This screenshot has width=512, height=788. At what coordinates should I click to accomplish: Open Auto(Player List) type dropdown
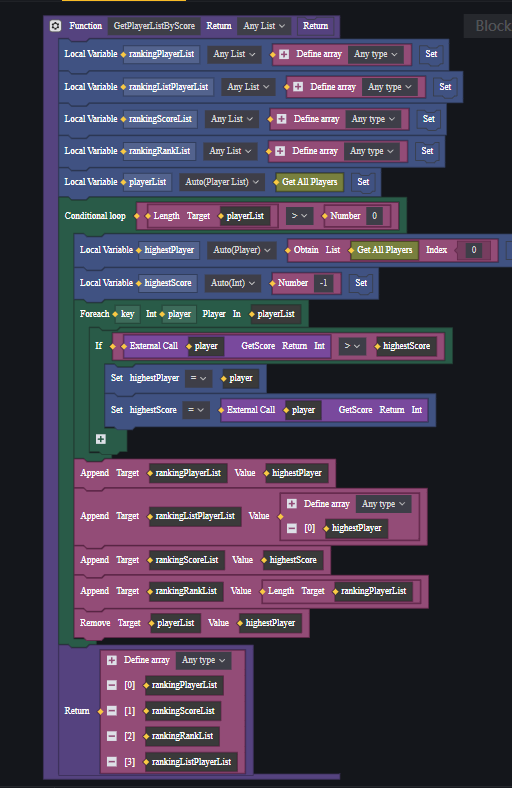point(222,182)
